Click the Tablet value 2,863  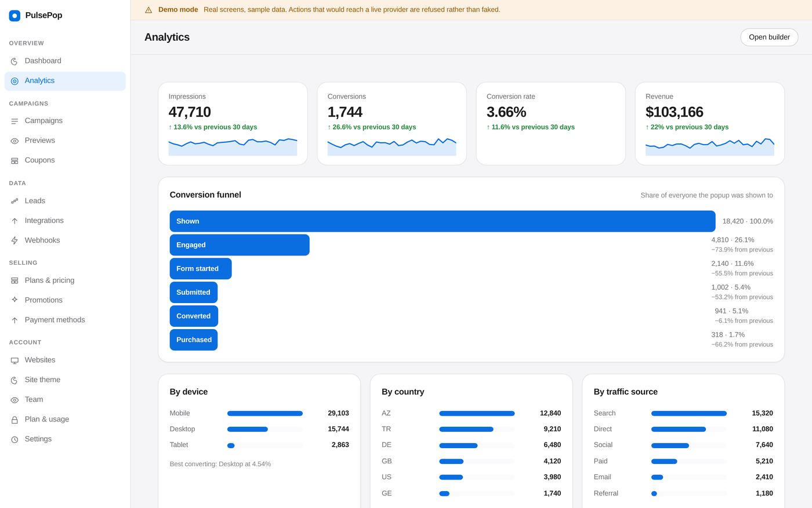click(x=340, y=445)
